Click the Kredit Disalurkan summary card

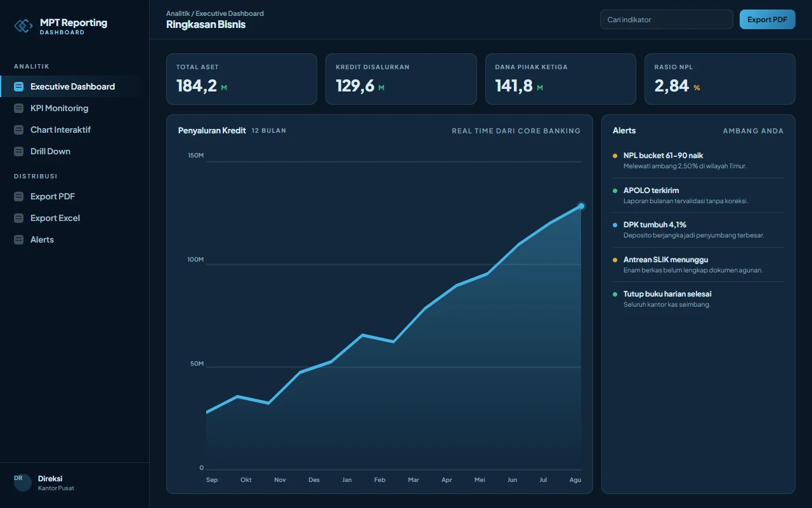[x=401, y=79]
